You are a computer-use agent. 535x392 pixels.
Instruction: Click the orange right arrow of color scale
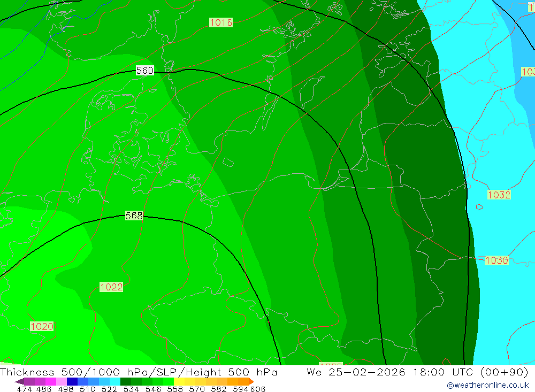[x=251, y=381]
